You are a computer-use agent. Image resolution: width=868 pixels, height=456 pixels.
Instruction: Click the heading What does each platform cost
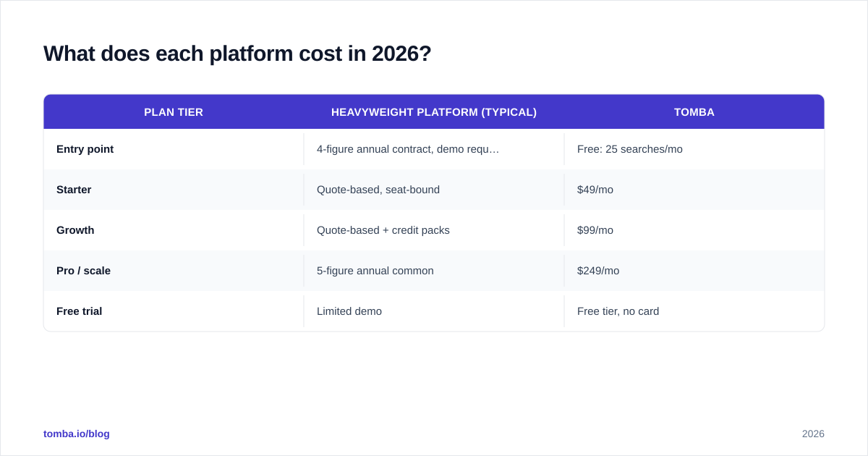coord(237,54)
